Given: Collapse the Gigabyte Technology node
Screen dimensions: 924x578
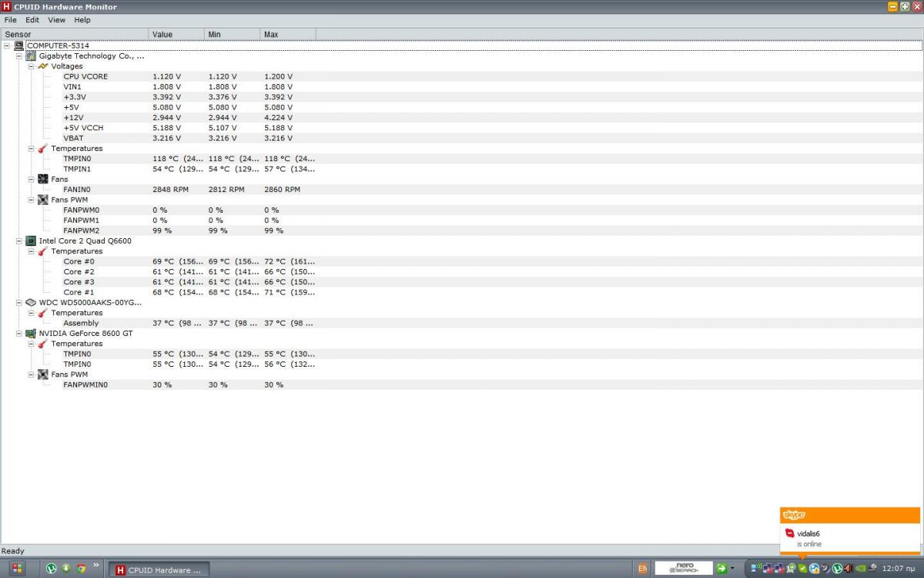Looking at the screenshot, I should click(19, 56).
